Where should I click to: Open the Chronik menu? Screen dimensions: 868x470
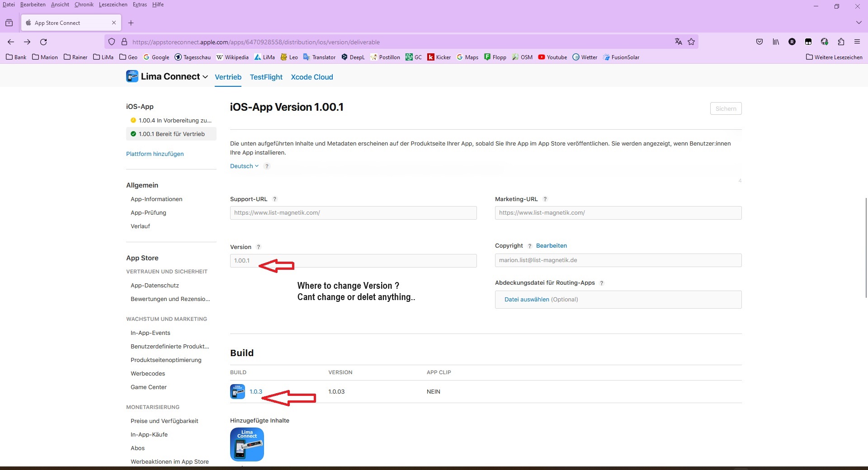[84, 5]
